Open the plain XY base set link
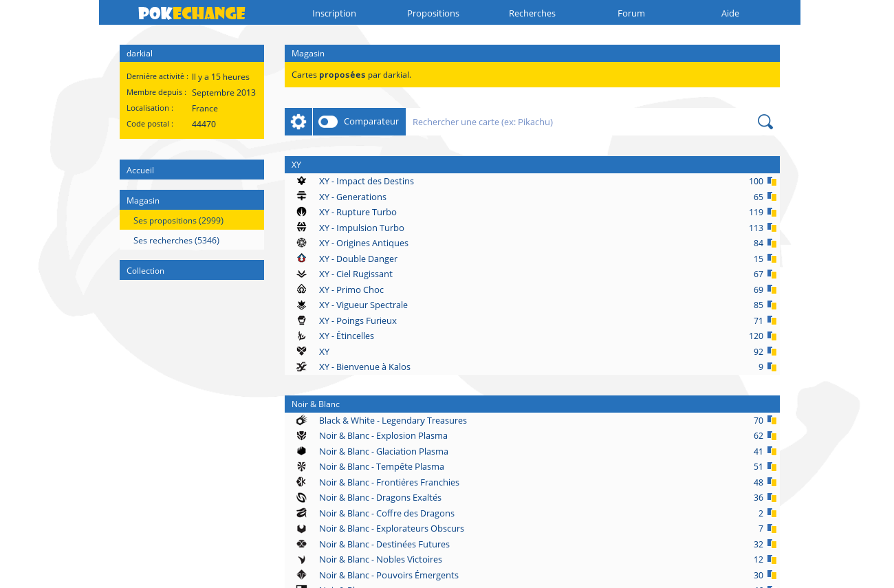 click(324, 351)
